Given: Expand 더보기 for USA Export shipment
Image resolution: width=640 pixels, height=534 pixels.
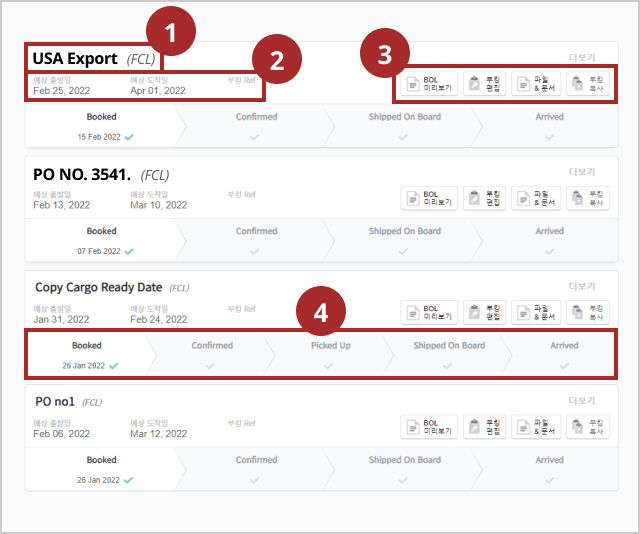Looking at the screenshot, I should [582, 58].
